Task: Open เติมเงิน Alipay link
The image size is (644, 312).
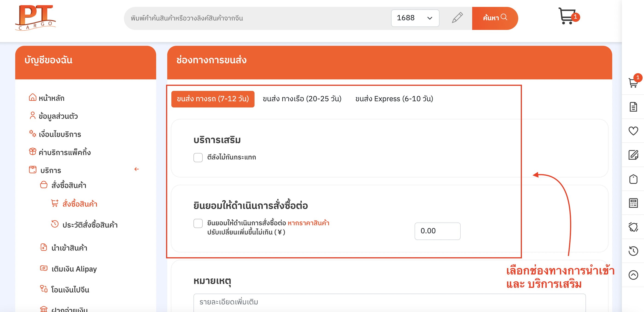Action: tap(74, 269)
